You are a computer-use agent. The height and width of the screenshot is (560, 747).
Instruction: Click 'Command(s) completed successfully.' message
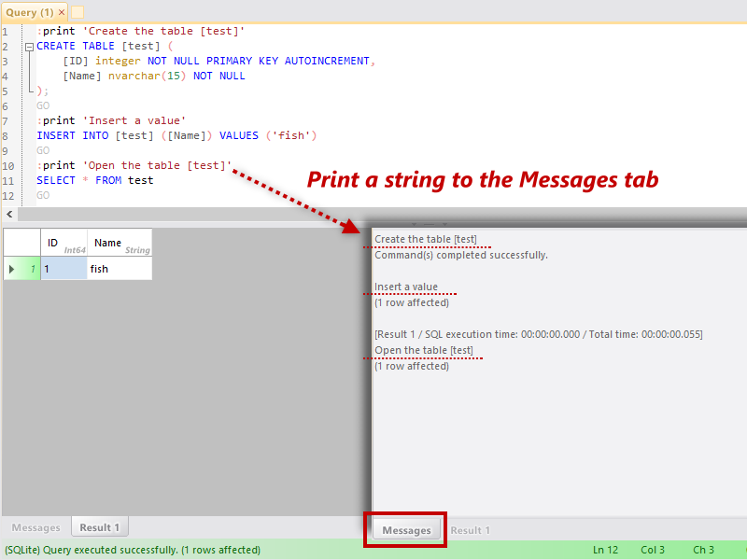461,255
